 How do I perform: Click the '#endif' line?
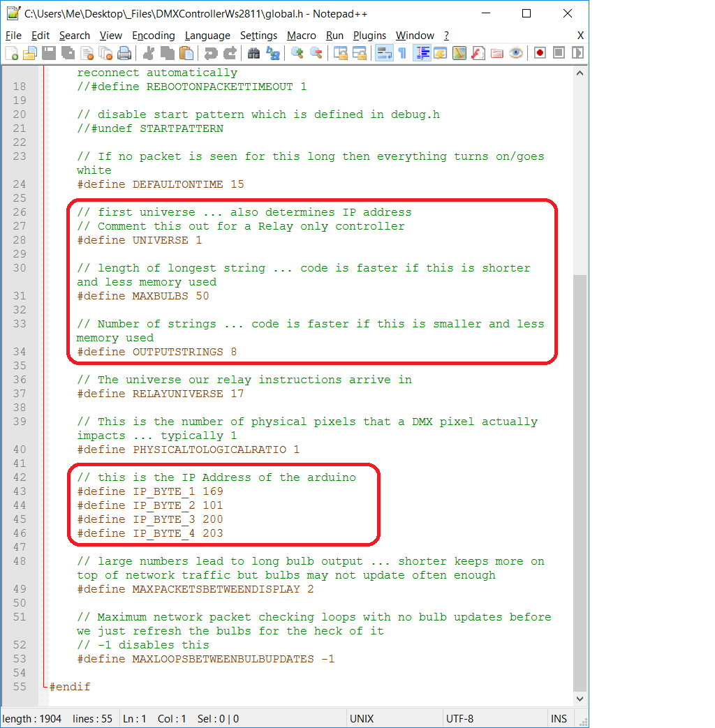coord(70,687)
